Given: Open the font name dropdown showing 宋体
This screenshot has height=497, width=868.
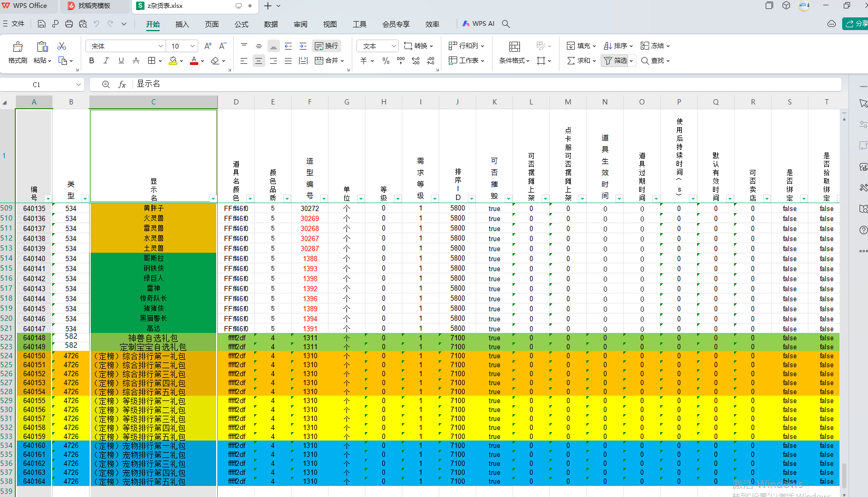Looking at the screenshot, I should 125,46.
